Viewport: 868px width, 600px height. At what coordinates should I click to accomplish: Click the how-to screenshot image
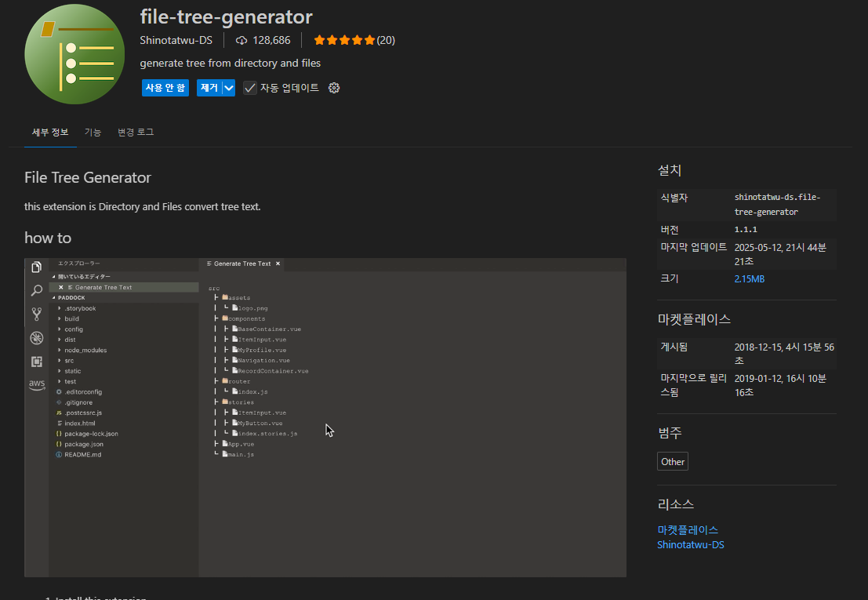point(325,417)
